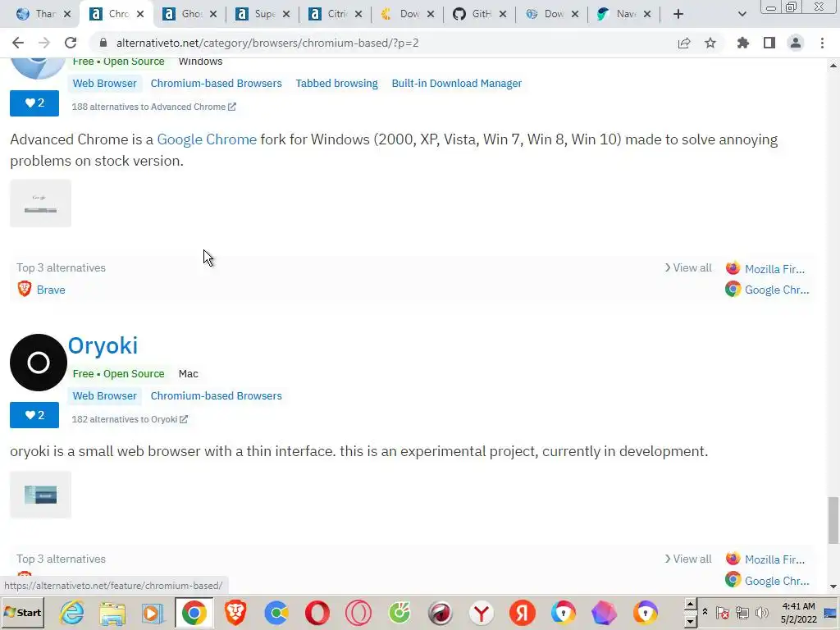Open Action Center flag tray icon
This screenshot has height=630, width=840.
click(x=722, y=612)
